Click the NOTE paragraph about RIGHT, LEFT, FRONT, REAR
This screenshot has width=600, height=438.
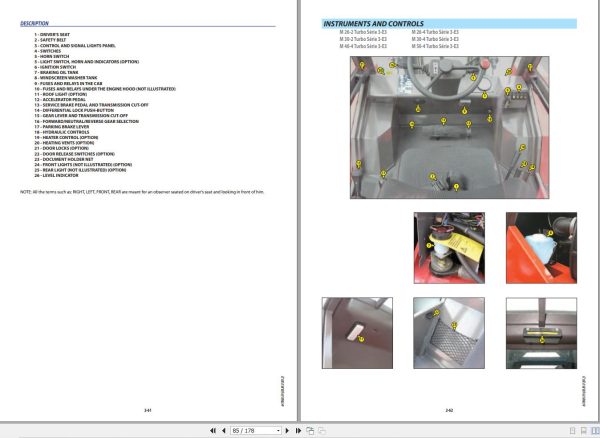click(142, 192)
